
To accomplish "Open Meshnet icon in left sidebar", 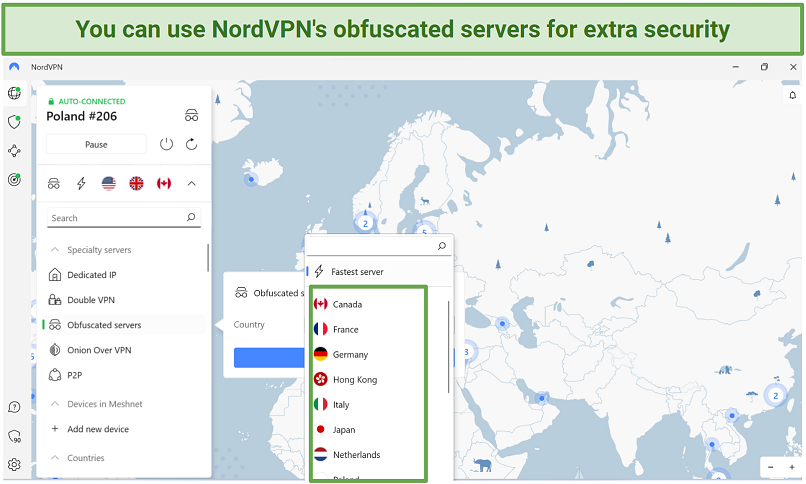I will pos(14,151).
